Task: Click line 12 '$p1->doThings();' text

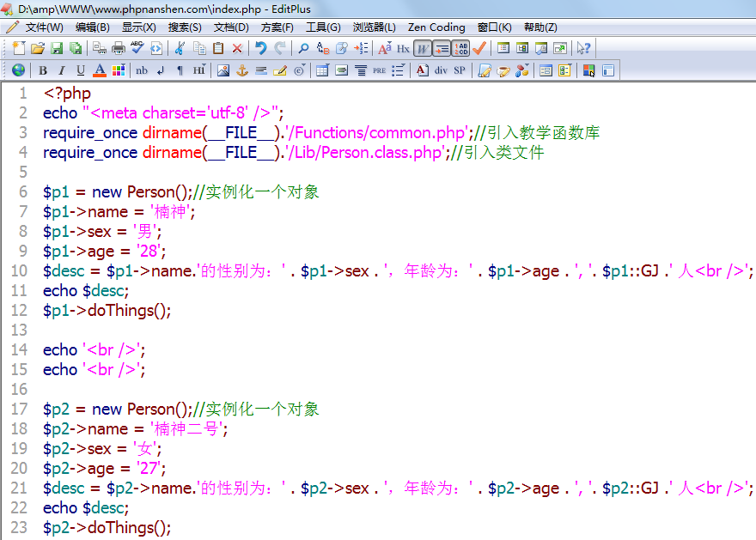Action: [x=107, y=311]
